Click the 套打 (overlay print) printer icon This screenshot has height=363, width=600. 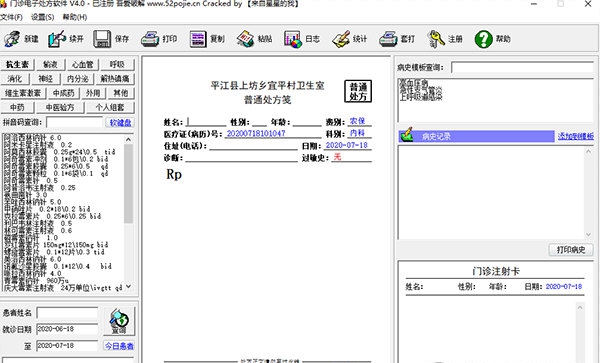pyautogui.click(x=388, y=39)
